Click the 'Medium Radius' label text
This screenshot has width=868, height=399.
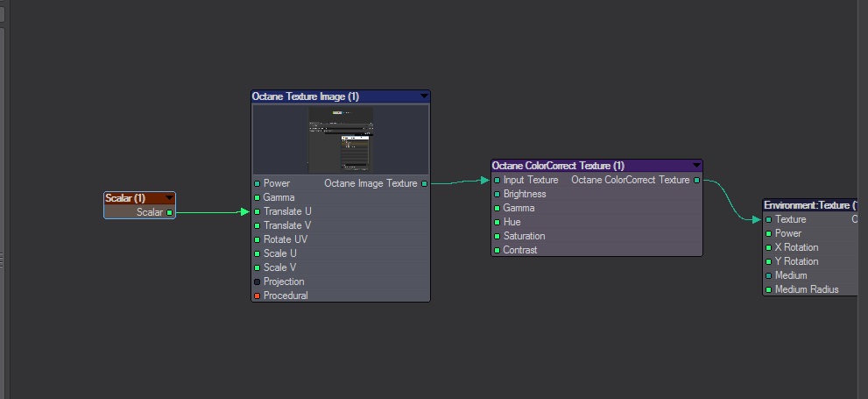coord(807,290)
